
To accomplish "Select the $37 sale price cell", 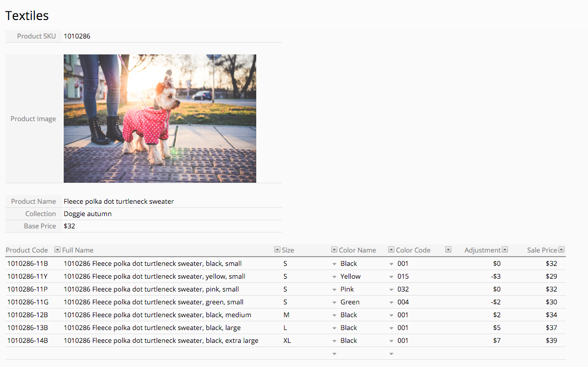I will (551, 327).
